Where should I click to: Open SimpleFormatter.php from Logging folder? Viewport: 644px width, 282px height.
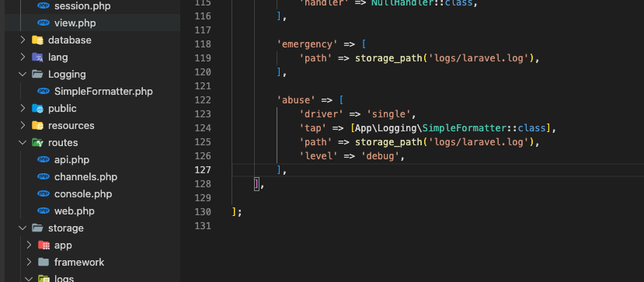tap(103, 91)
